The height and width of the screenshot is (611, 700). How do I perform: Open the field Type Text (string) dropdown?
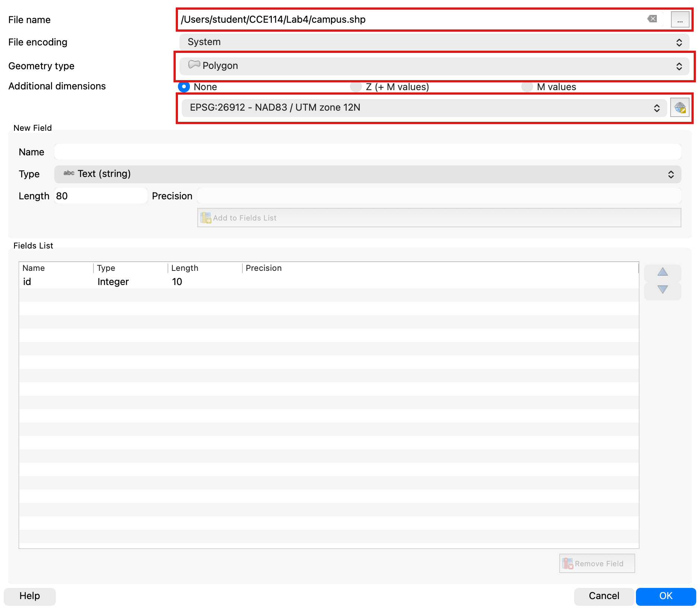[368, 174]
